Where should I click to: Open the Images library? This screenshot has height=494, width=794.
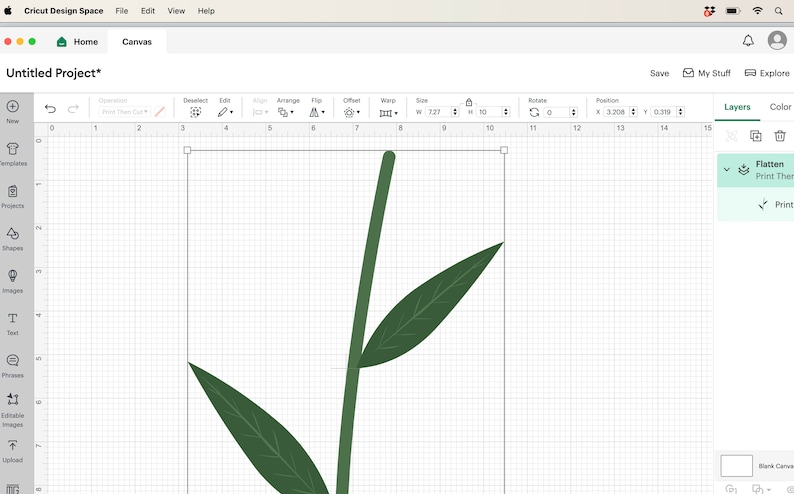click(x=13, y=276)
